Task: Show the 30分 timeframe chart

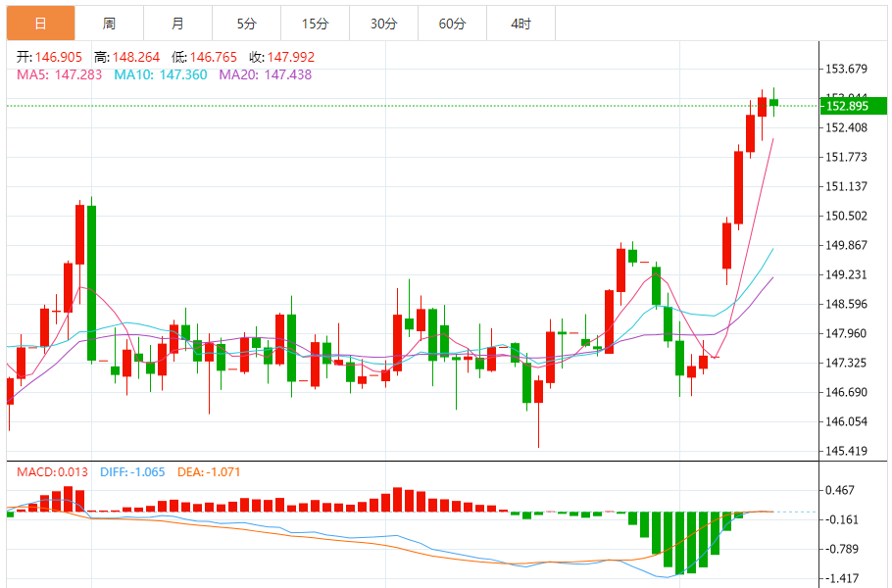Action: (383, 23)
